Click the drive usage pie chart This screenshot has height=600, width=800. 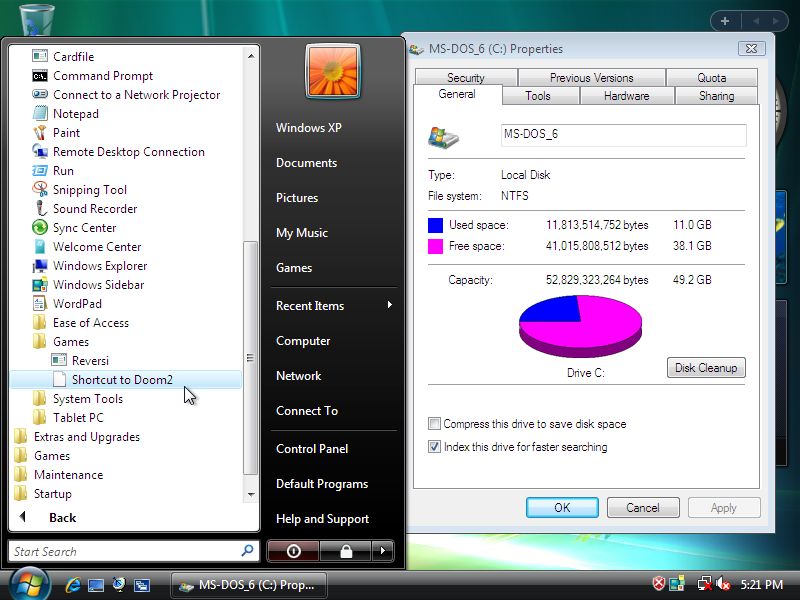(x=580, y=326)
